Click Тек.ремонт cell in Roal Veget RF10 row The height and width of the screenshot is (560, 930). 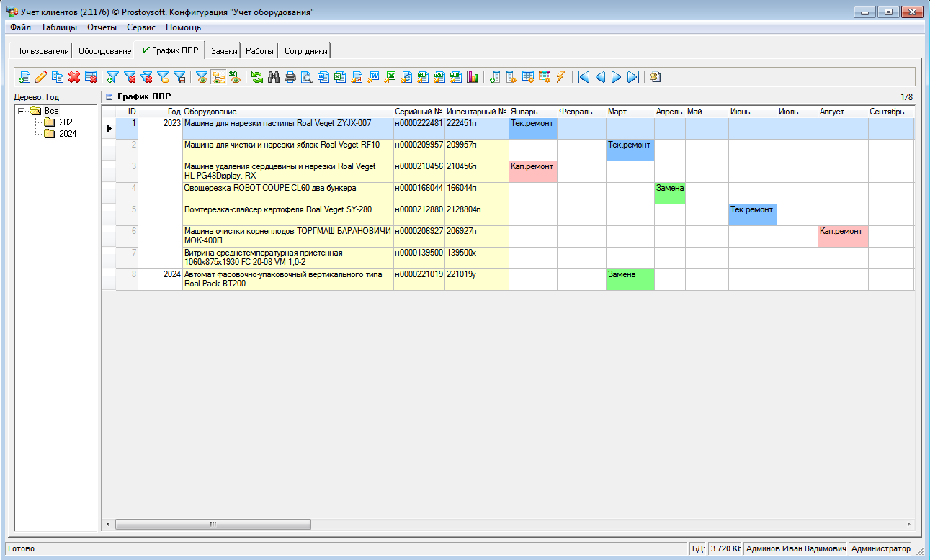pos(630,150)
